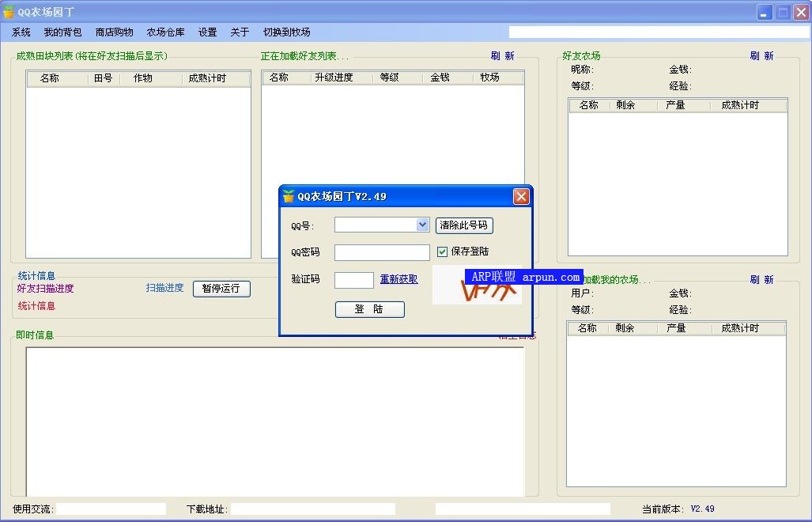Click the 好友扫描进度 label

tap(46, 289)
